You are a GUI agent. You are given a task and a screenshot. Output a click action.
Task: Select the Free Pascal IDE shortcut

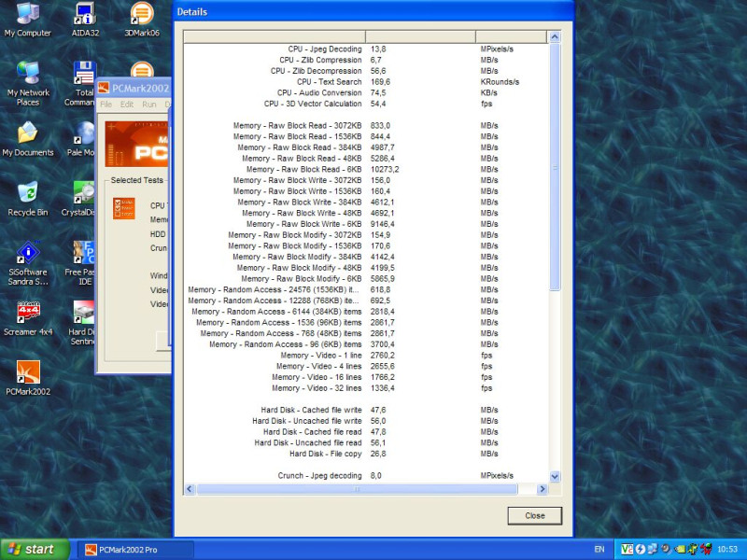[81, 263]
